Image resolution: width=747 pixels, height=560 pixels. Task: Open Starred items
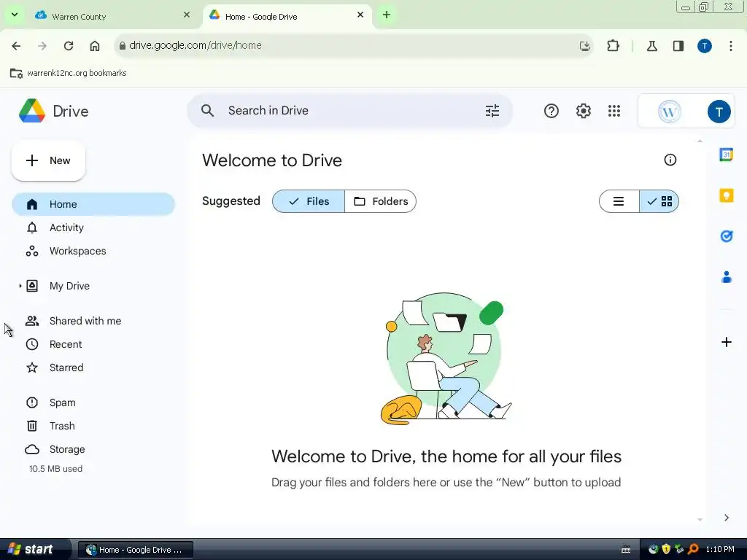[x=93, y=367]
